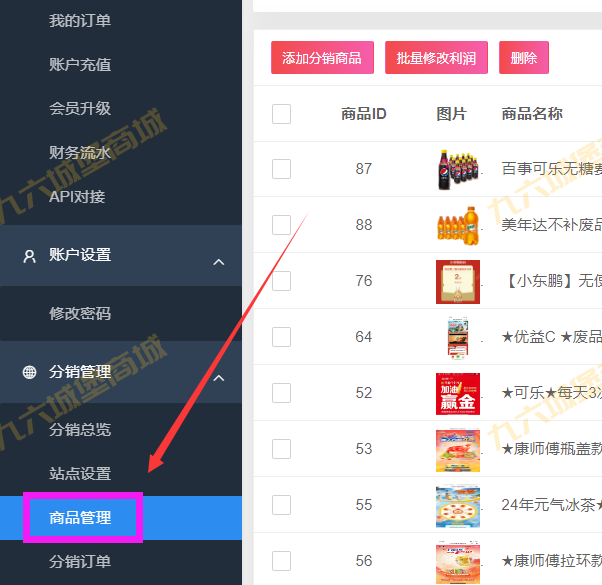Check the box for product ID 87
This screenshot has width=602, height=585.
point(281,169)
